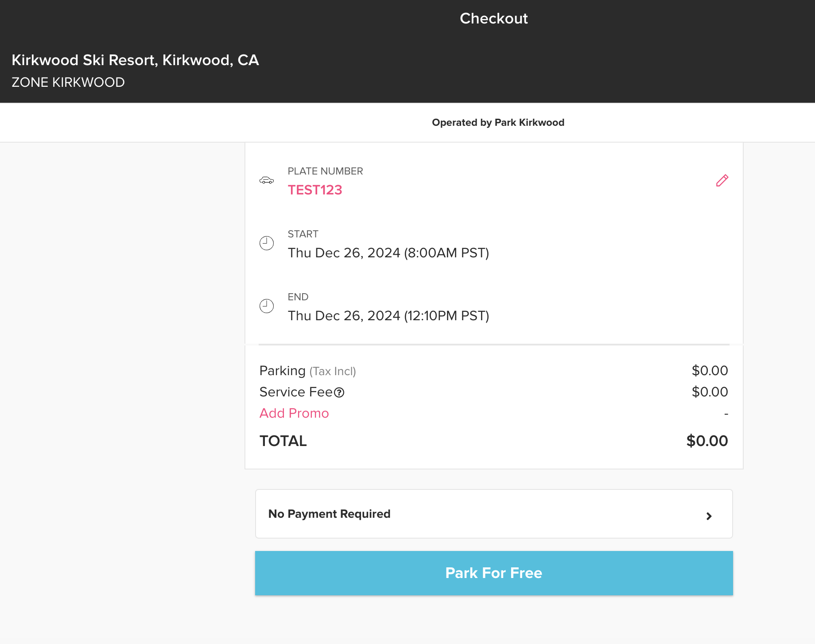The image size is (815, 644).
Task: Open the Service Fee help question mark
Action: tap(339, 392)
